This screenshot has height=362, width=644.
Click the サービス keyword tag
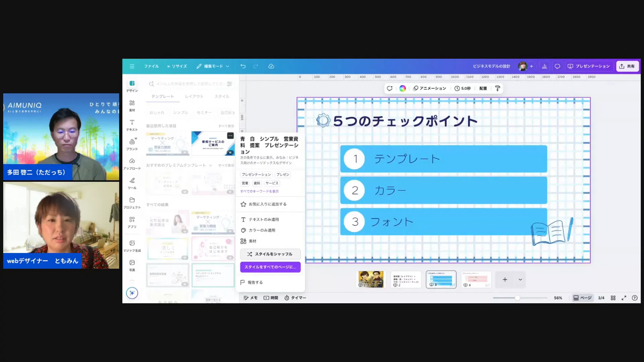[x=272, y=183]
